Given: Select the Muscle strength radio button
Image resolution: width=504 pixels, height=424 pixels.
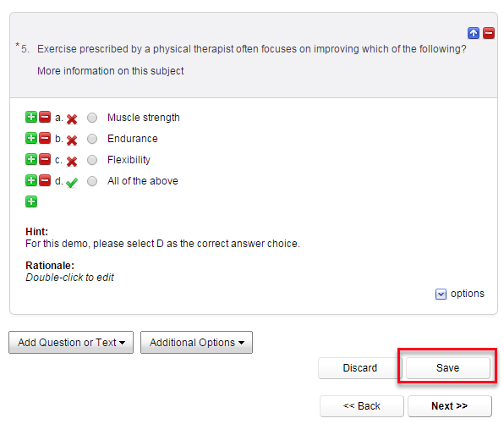Looking at the screenshot, I should (x=92, y=118).
